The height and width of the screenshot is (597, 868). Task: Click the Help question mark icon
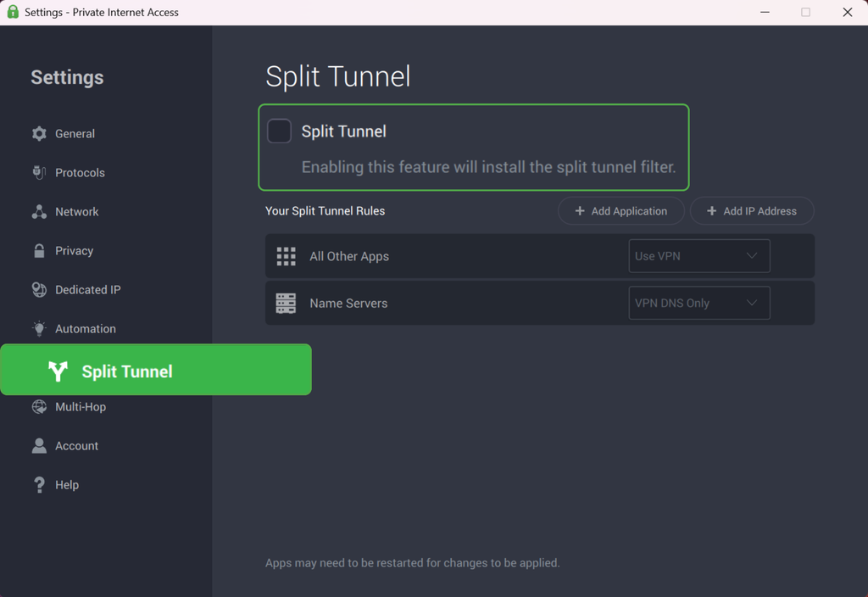pos(39,484)
